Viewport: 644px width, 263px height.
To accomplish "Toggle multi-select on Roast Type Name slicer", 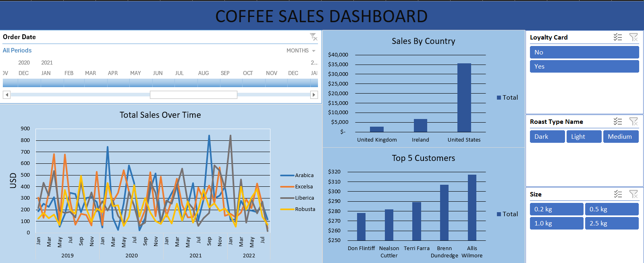I will pyautogui.click(x=617, y=121).
